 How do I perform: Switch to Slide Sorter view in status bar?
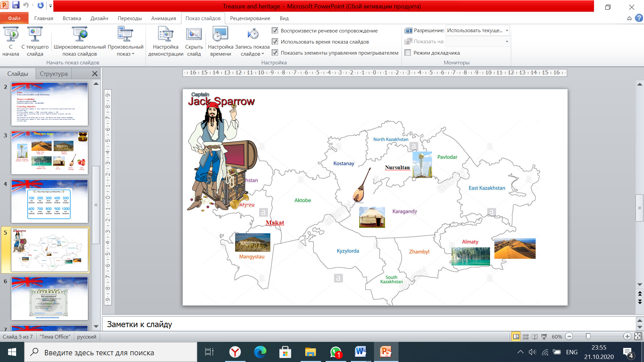(526, 337)
